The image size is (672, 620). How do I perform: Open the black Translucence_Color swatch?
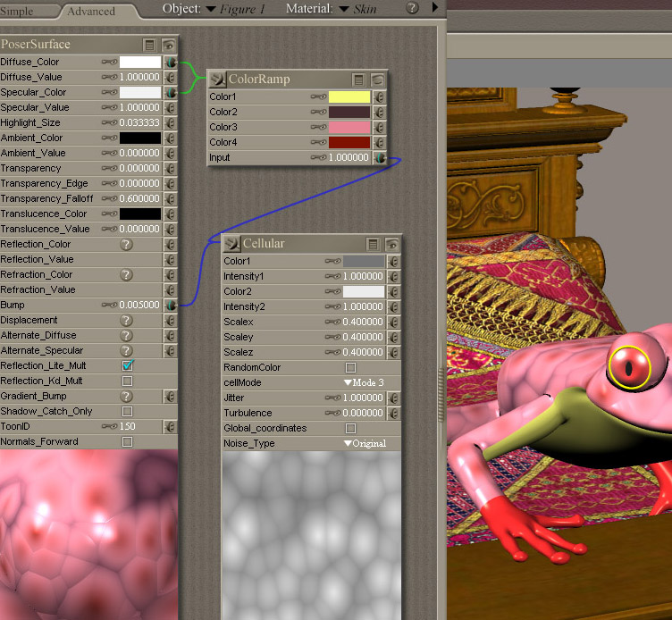140,214
